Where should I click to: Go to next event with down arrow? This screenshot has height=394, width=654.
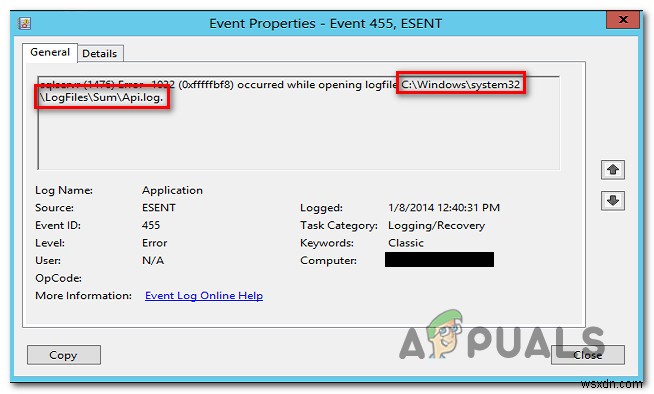pyautogui.click(x=612, y=201)
